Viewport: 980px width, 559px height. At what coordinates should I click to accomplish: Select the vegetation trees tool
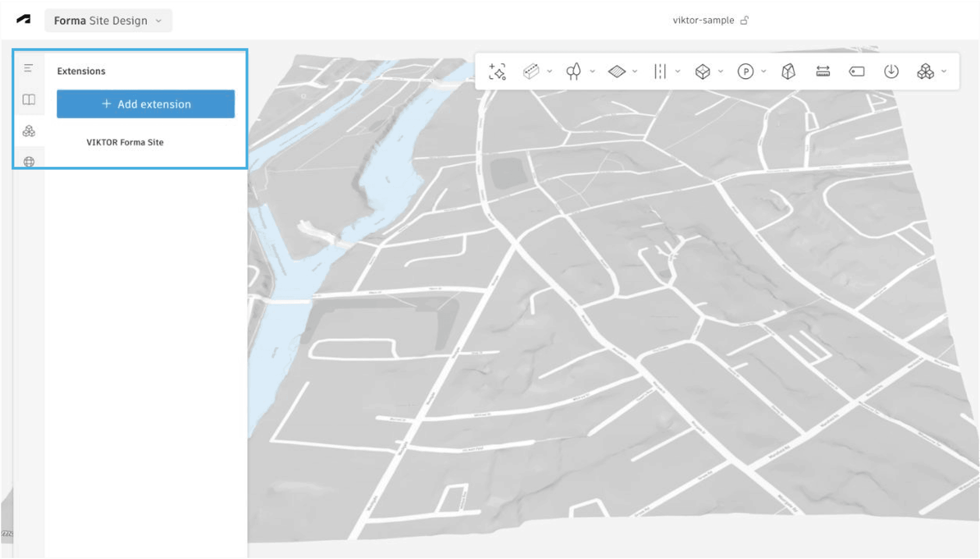(x=574, y=71)
